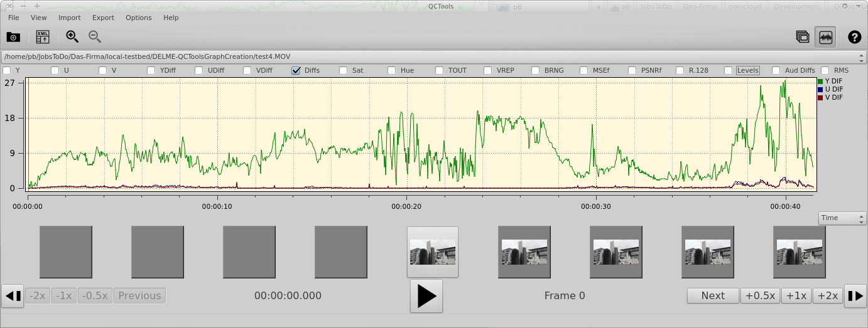Viewport: 868px width, 328px height.
Task: Toggle the Levels checkbox
Action: (x=729, y=70)
